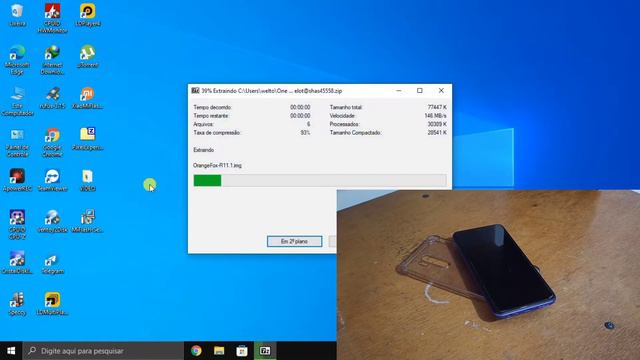Screen dimensions: 640x360
Task: Click the '77447 K' total size value
Action: [437, 107]
